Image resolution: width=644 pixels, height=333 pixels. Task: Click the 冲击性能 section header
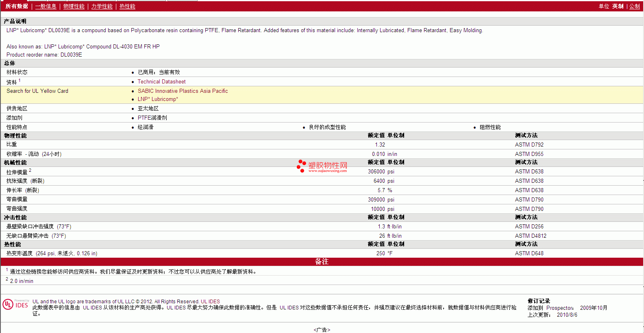(15, 217)
